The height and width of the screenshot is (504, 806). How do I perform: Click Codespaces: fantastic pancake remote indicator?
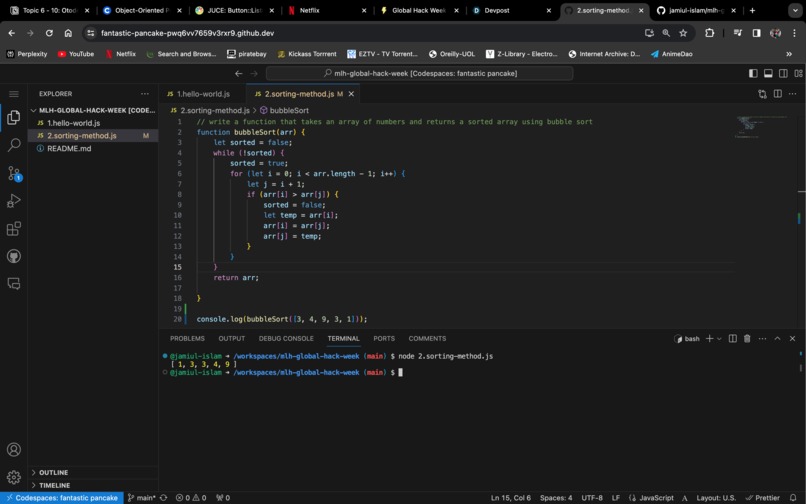click(62, 497)
